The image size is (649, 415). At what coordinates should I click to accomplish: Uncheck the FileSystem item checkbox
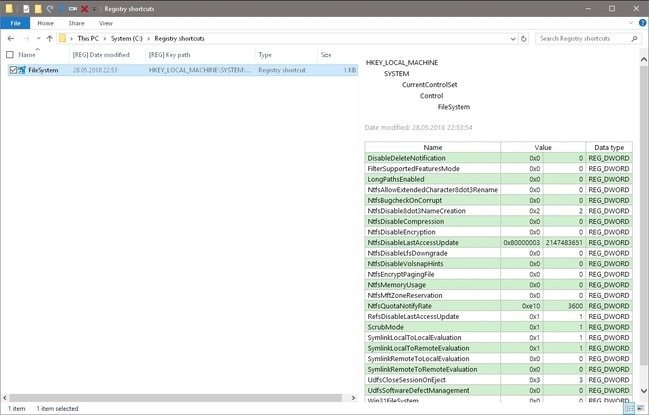click(x=10, y=71)
